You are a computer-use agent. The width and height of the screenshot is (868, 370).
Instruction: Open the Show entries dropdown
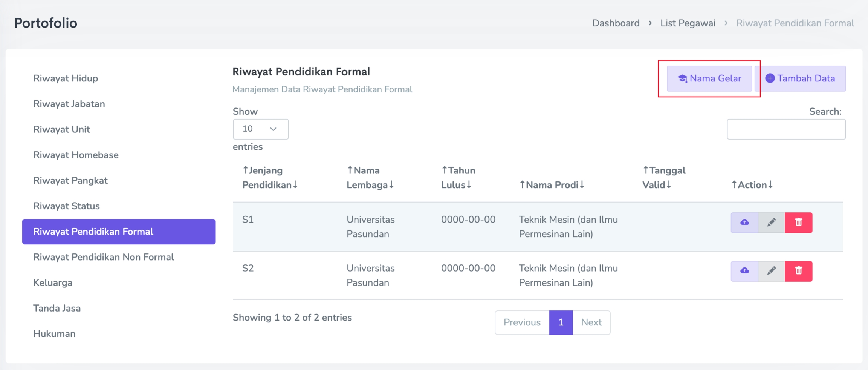(x=260, y=129)
